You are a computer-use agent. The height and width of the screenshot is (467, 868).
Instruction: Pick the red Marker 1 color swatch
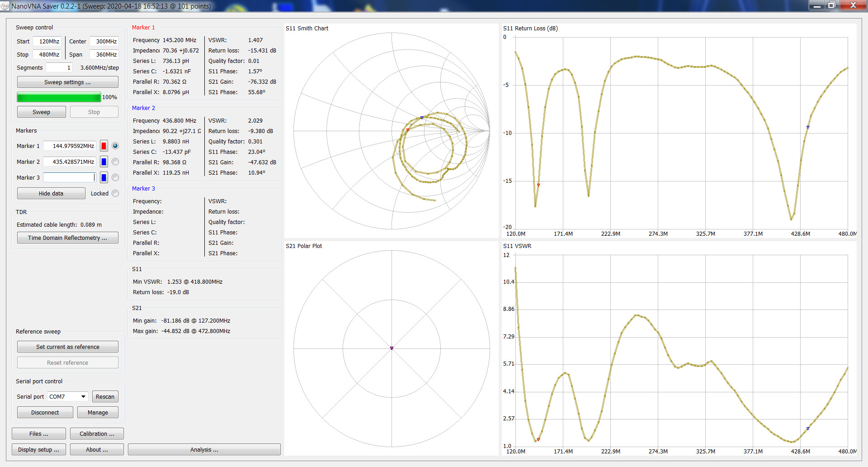(x=104, y=146)
